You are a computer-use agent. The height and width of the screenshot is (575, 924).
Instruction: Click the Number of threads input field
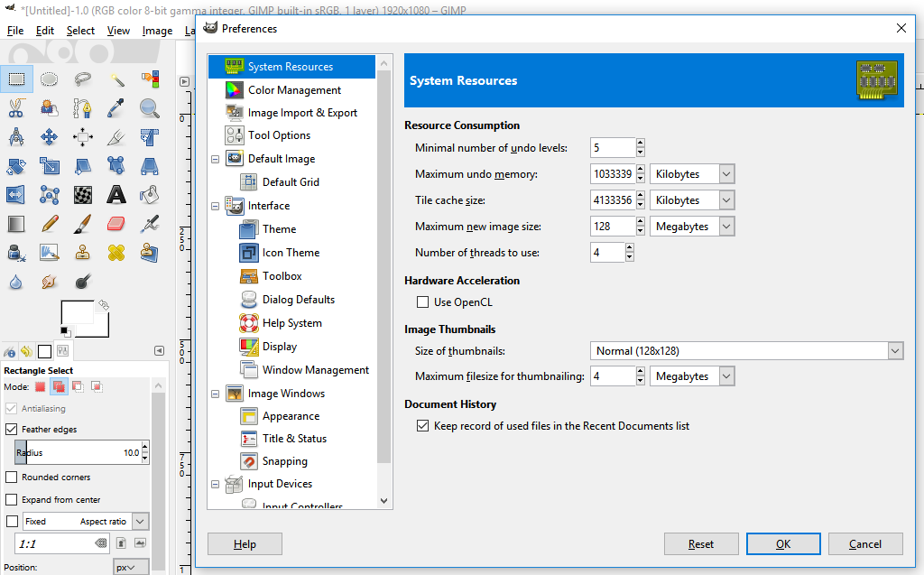(607, 253)
